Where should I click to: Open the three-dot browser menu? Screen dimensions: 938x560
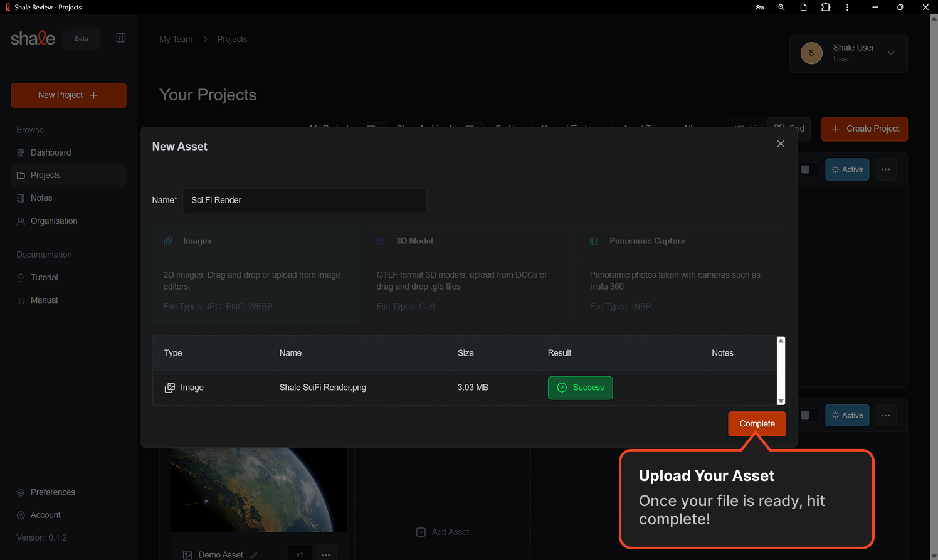pyautogui.click(x=847, y=8)
